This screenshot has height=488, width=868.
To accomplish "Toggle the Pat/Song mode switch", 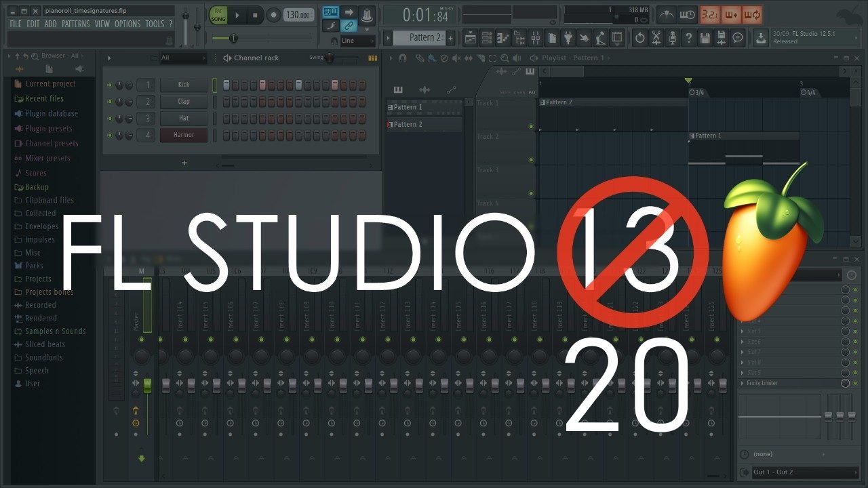I will coord(218,15).
